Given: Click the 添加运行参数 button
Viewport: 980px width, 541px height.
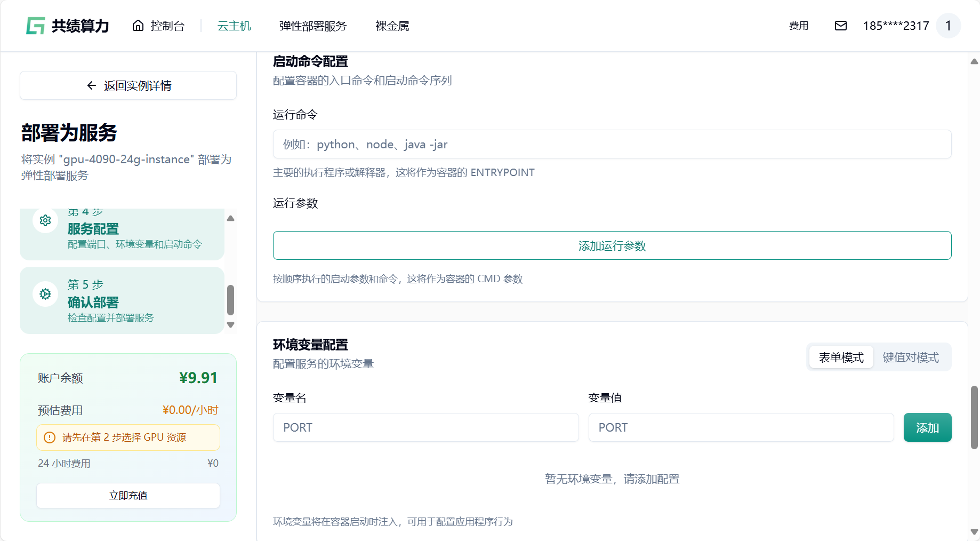Looking at the screenshot, I should (612, 245).
